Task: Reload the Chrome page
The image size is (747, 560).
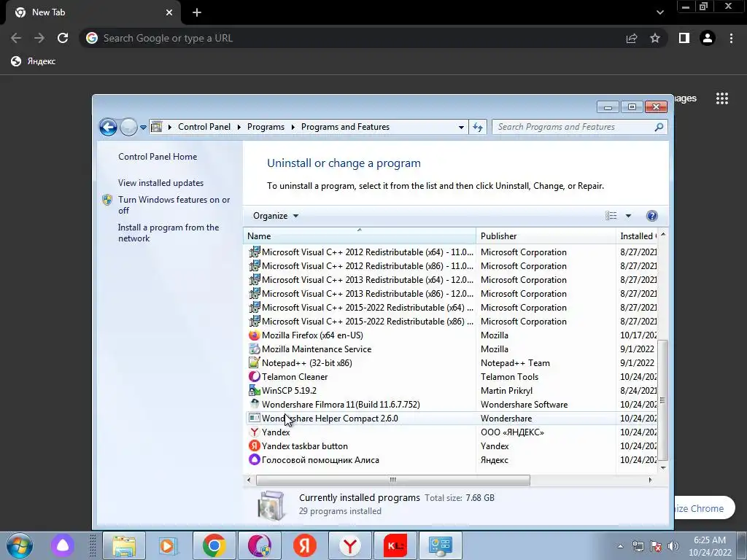Action: pos(63,38)
